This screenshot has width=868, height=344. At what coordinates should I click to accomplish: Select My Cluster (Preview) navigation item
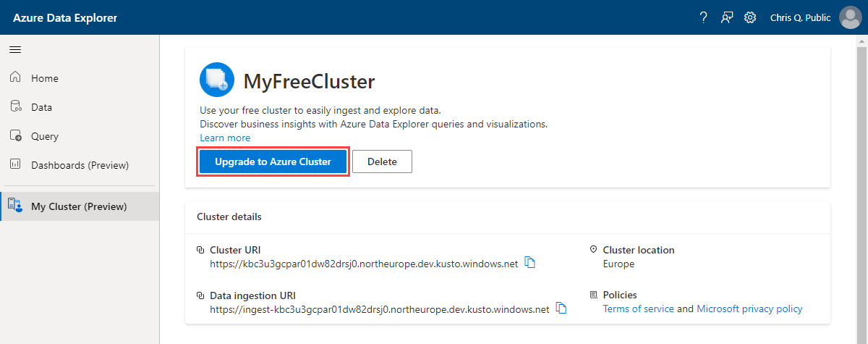(x=80, y=206)
